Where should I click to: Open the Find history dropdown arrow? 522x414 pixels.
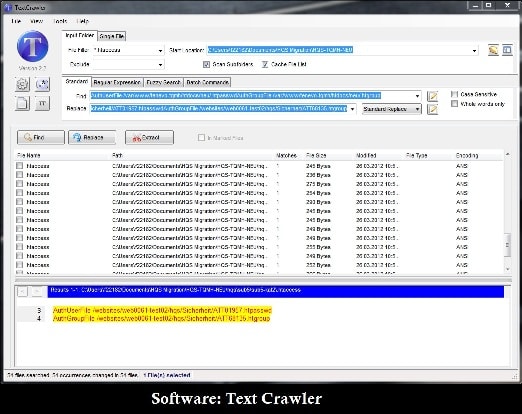[417, 96]
